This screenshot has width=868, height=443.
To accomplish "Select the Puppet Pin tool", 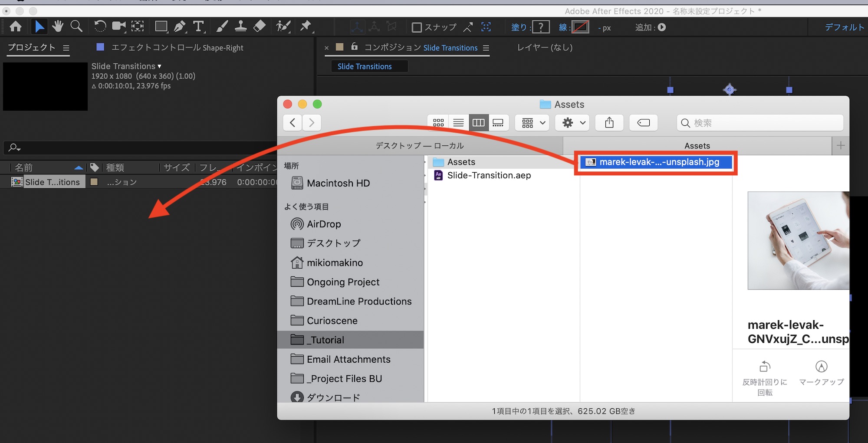I will point(306,27).
